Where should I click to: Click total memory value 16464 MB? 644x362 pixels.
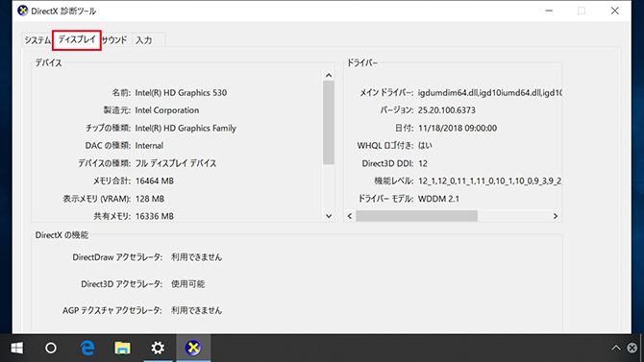click(x=155, y=181)
